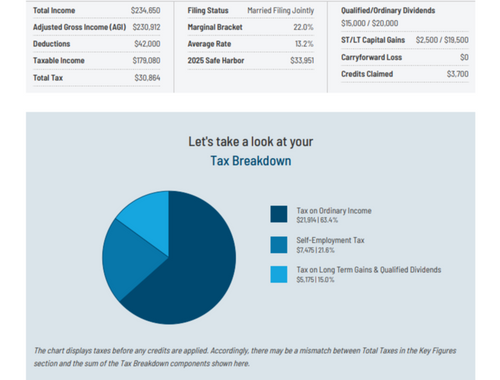Click the $21,914 | 63.4% legend value

coord(317,220)
